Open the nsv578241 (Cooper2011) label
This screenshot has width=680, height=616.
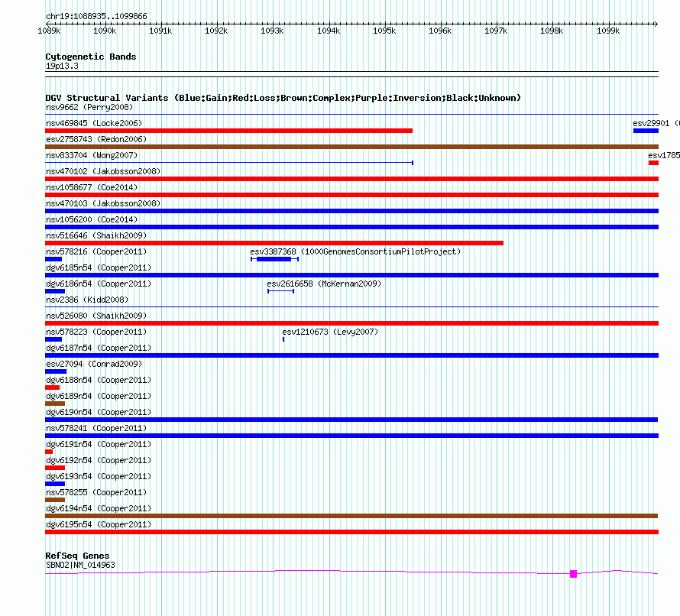96,428
